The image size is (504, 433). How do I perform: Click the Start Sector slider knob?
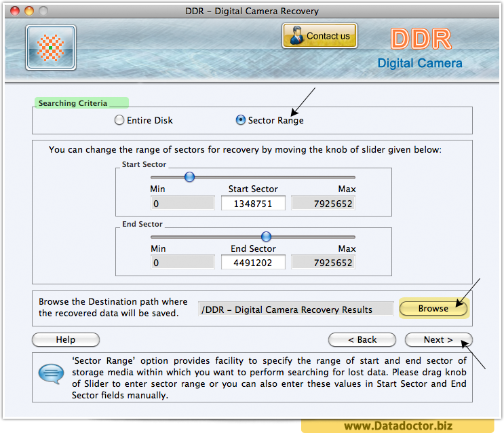[x=190, y=177]
